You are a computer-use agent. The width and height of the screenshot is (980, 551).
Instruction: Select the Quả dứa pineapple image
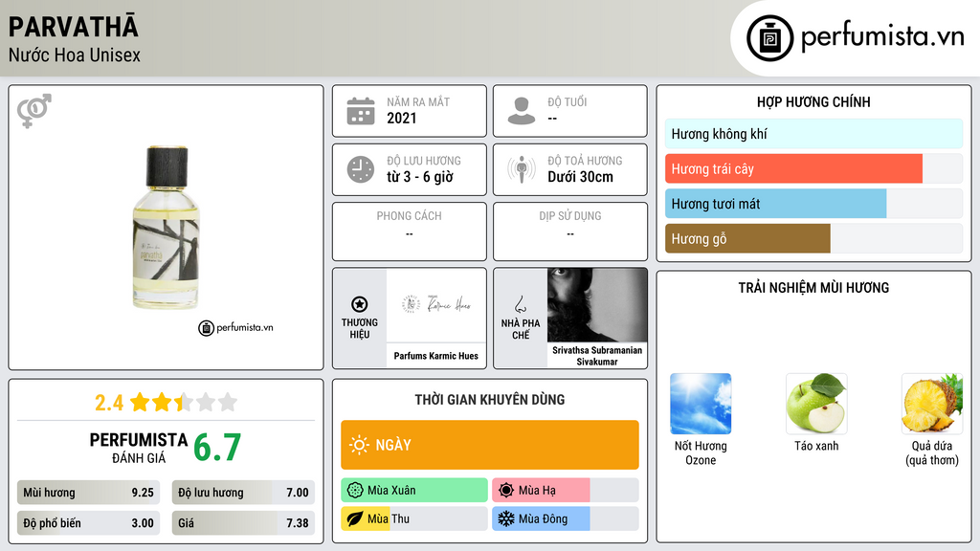[x=932, y=404]
